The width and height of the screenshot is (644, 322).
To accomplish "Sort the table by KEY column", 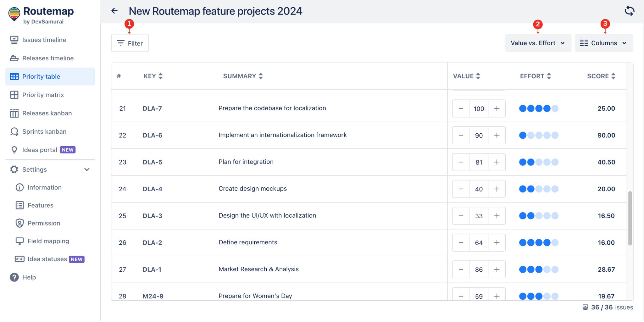I will tap(161, 76).
